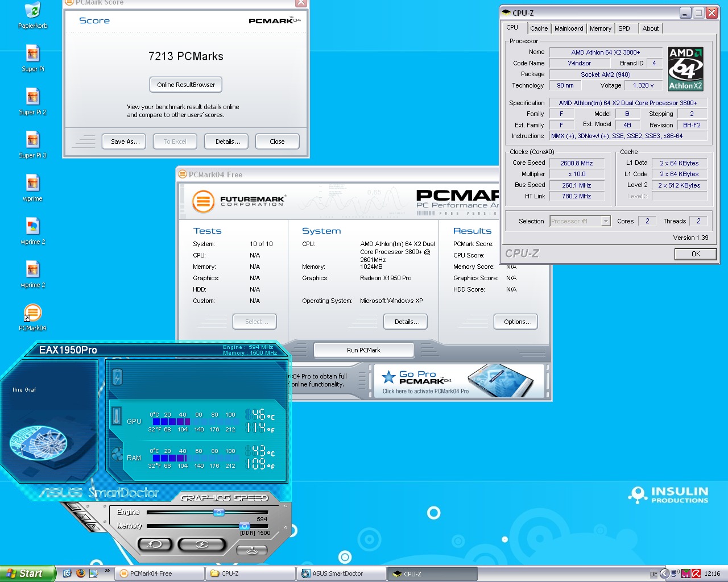Click the Voltage 1.320 v field
This screenshot has height=582, width=728.
(643, 85)
